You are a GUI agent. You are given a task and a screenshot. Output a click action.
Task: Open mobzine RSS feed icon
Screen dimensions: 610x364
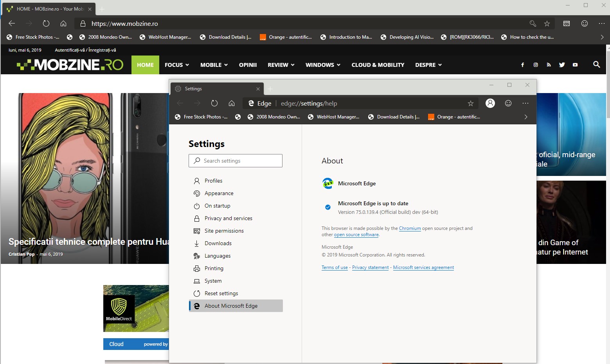click(x=549, y=65)
